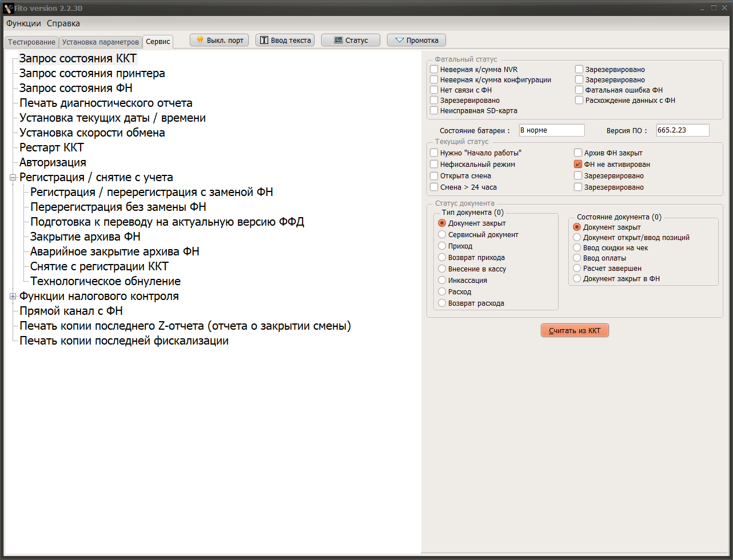Click 'Закрытие архива ФН' tree item
This screenshot has height=560, width=733.
[x=85, y=237]
